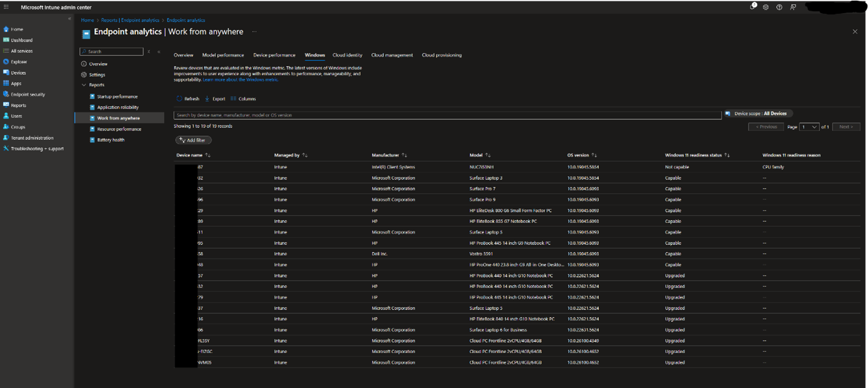Image resolution: width=868 pixels, height=388 pixels.
Task: Click the Apps grid icon
Action: [x=6, y=83]
